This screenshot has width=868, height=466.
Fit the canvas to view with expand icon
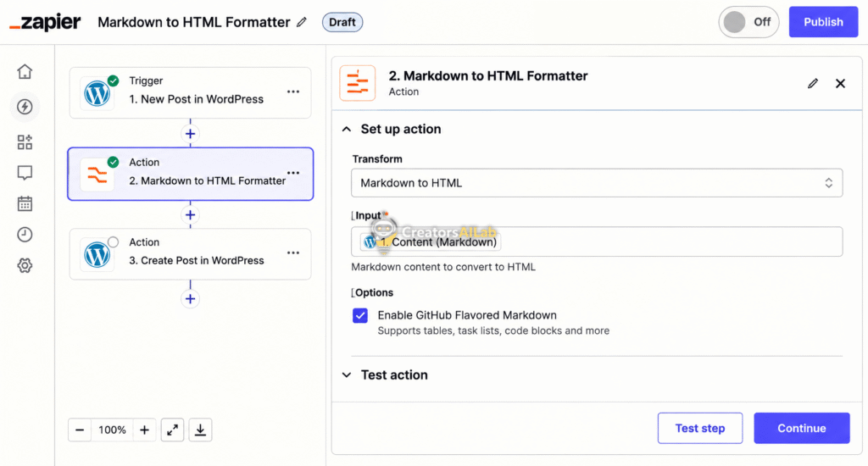pyautogui.click(x=173, y=430)
